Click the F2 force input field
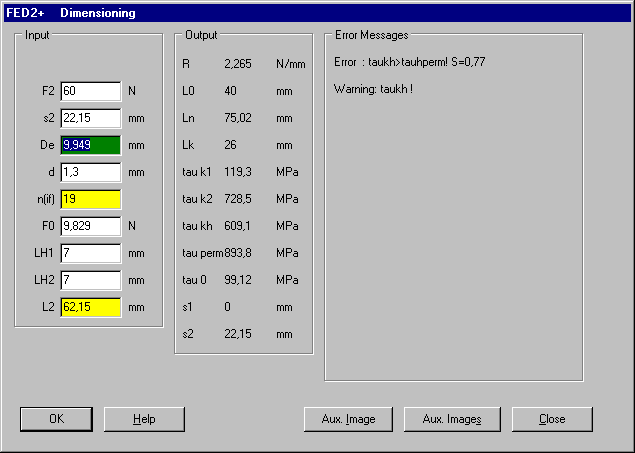This screenshot has width=635, height=453. (90, 91)
